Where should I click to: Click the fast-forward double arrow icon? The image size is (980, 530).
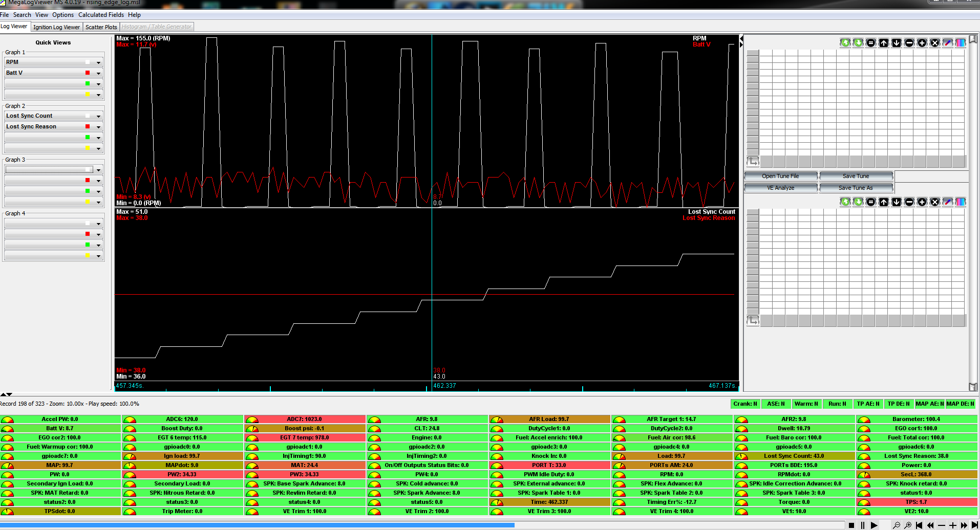964,525
